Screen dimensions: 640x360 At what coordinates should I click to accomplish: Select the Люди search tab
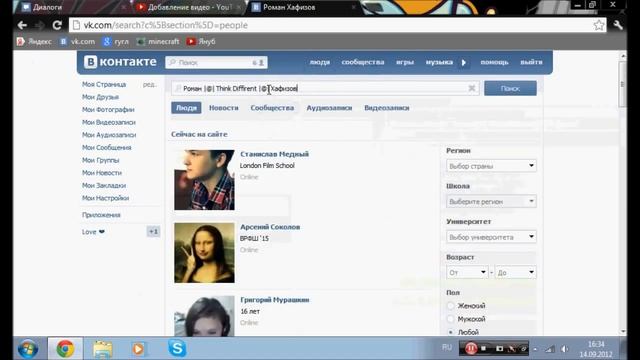186,108
